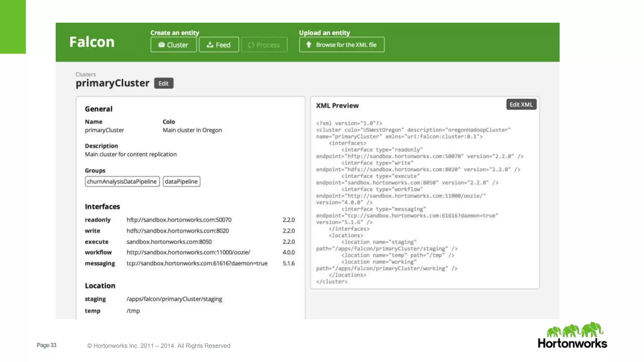Click the readonly endpoint hftp://sandbox.hortonworks.com:50070
The height and width of the screenshot is (362, 644).
(x=179, y=220)
